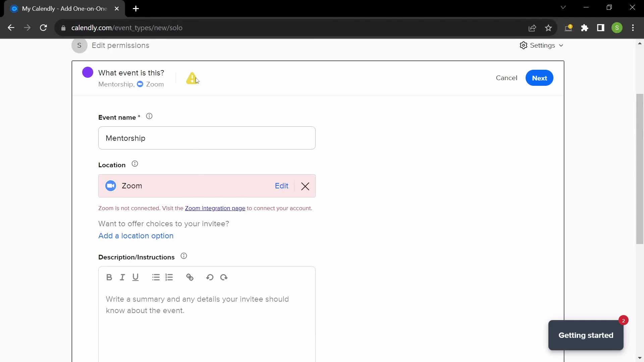This screenshot has width=644, height=362.
Task: Click the Underline formatting icon
Action: [x=136, y=277]
